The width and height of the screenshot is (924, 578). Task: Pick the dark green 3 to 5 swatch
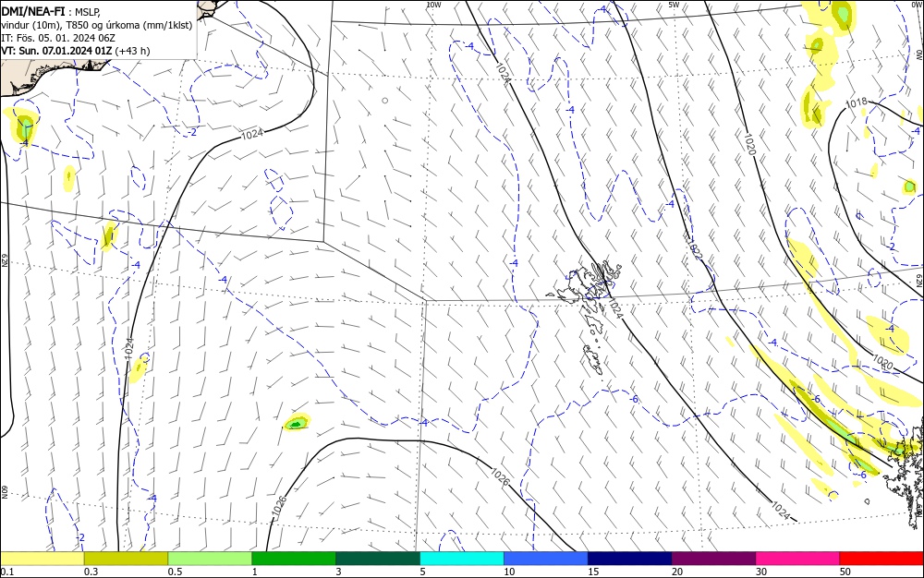378,559
